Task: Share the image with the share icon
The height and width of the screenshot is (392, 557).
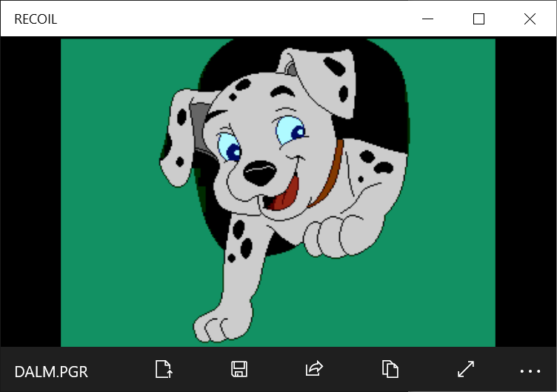Action: (314, 369)
